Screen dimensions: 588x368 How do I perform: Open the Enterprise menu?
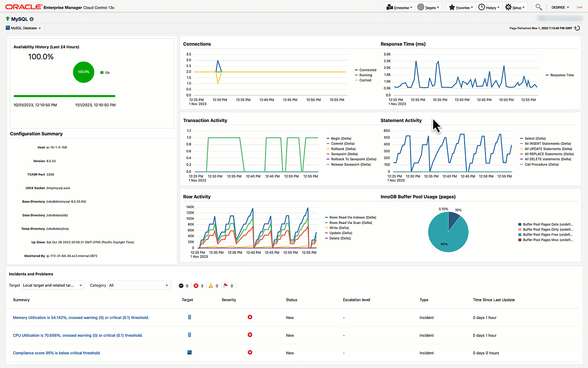399,7
